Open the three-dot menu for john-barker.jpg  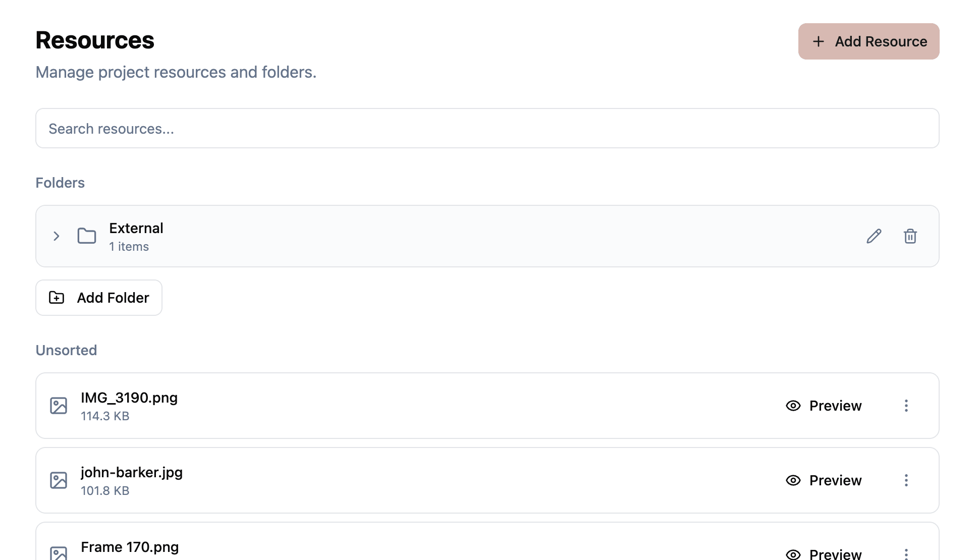tap(906, 480)
